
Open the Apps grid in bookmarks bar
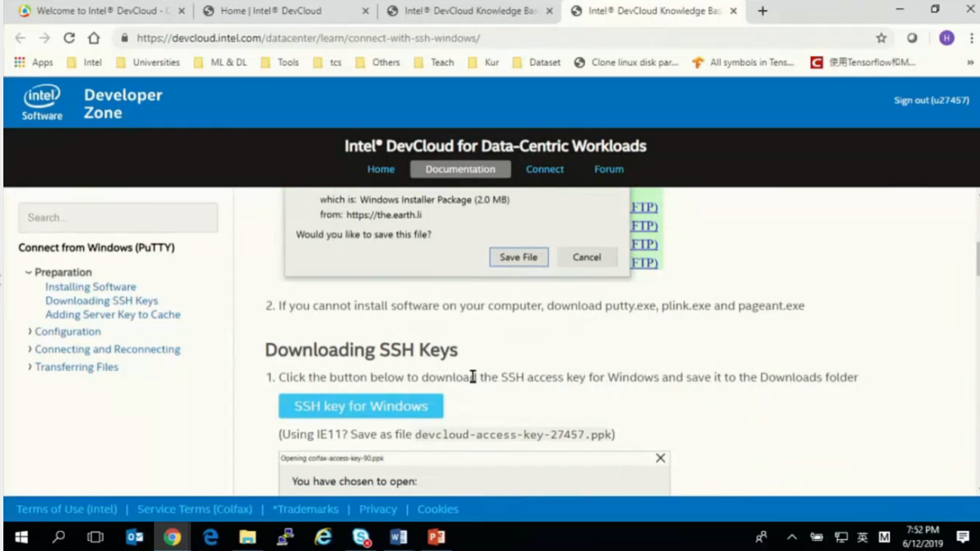[35, 62]
